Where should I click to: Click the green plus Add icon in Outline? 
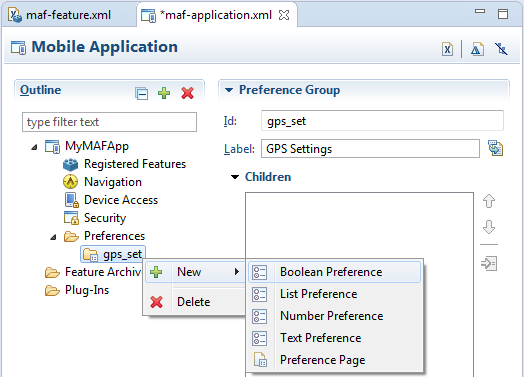[x=164, y=93]
